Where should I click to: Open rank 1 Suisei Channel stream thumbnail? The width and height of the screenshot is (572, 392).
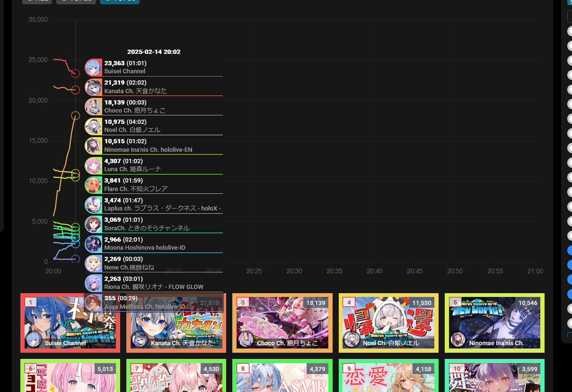tap(70, 323)
